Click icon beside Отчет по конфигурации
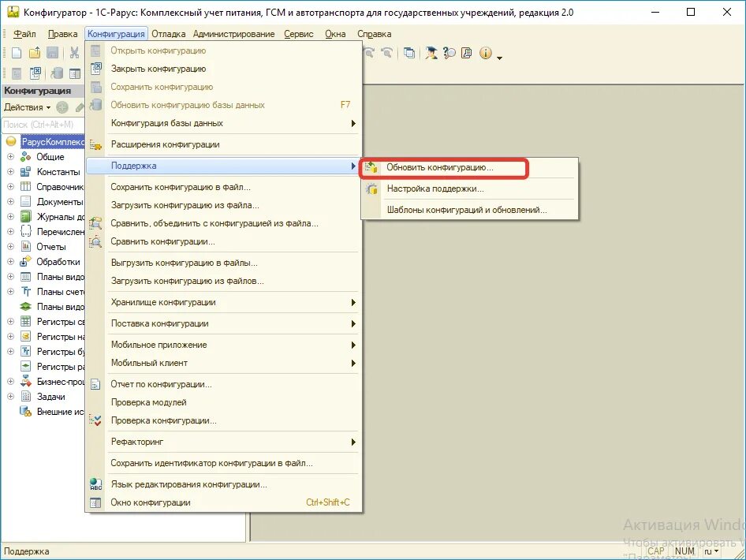 95,384
